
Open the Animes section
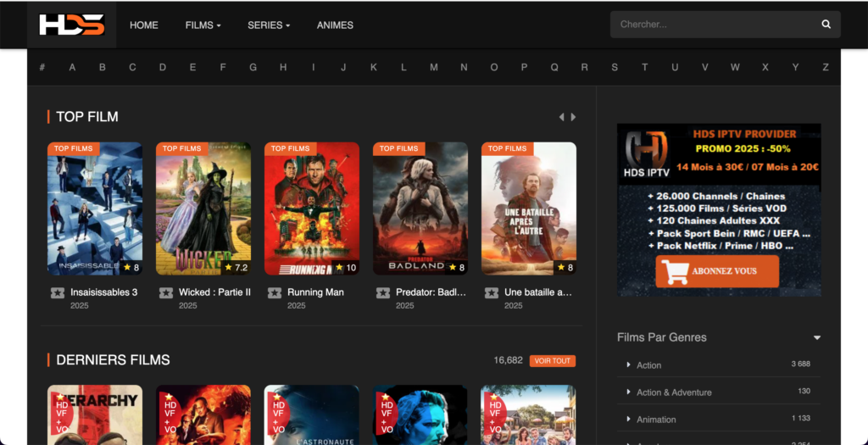click(335, 25)
